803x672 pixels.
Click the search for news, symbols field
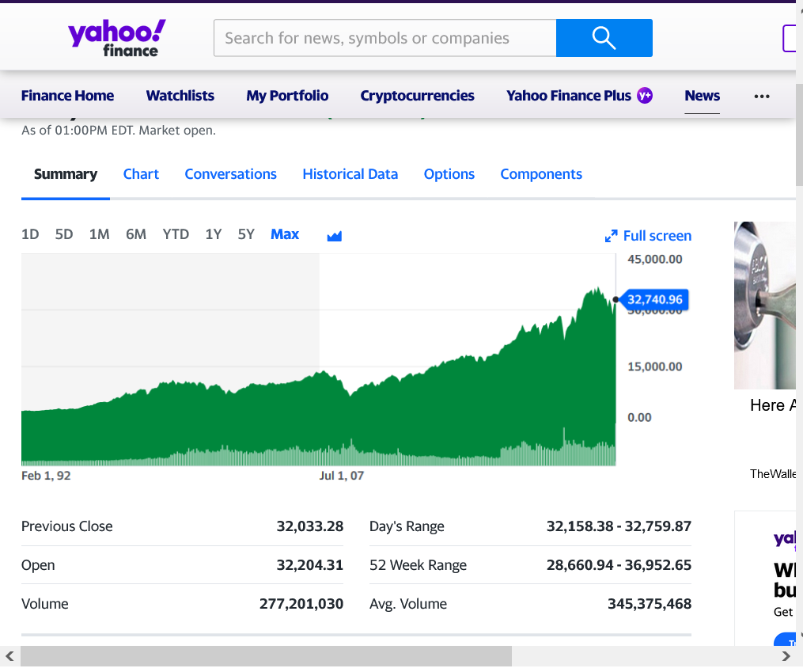(x=384, y=38)
